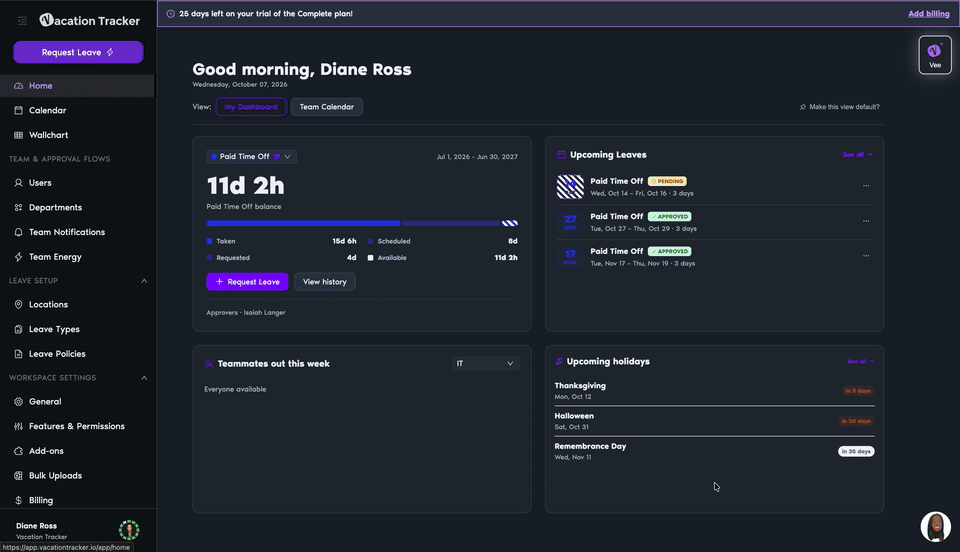The width and height of the screenshot is (960, 552).
Task: Click the Halloween holiday row
Action: pos(714,421)
